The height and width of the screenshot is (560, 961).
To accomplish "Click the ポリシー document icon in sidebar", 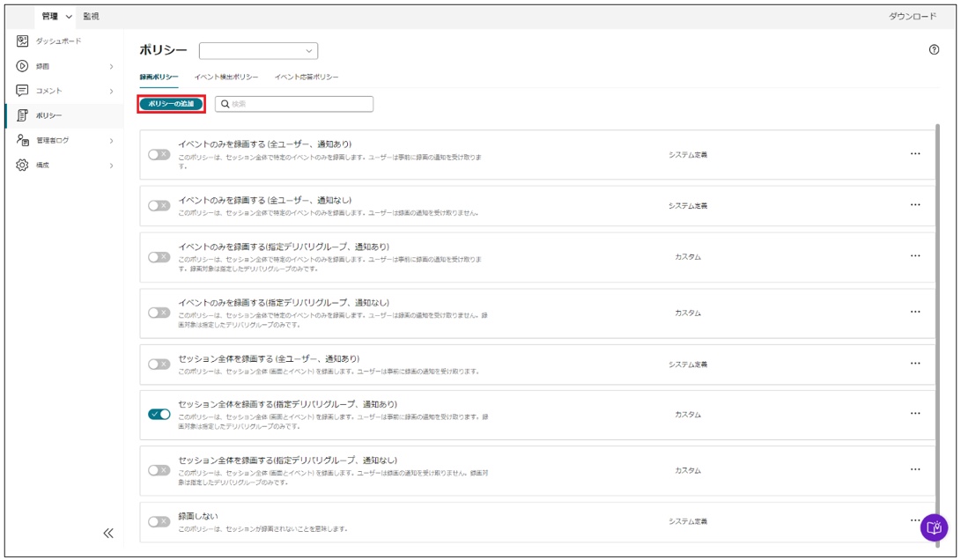I will [x=23, y=115].
